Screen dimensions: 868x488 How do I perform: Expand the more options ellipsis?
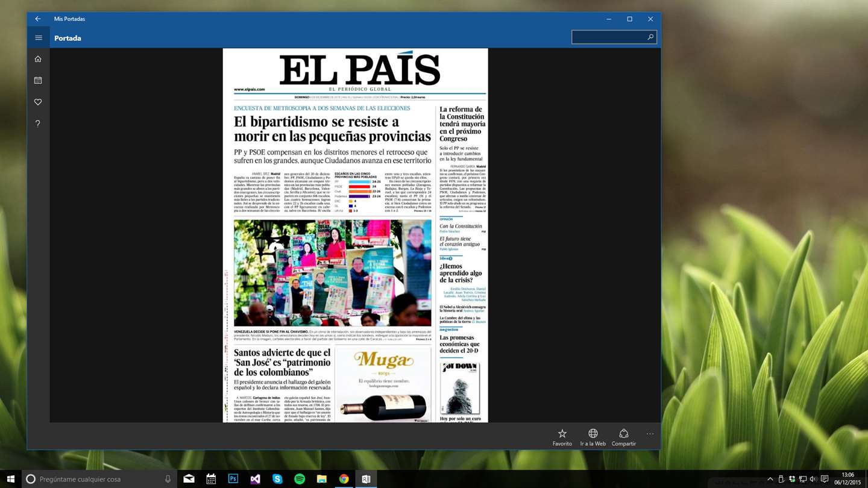650,434
